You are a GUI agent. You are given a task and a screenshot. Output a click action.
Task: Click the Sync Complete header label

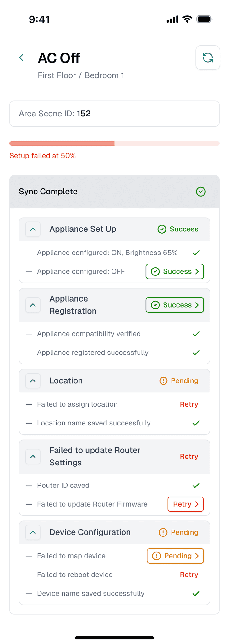(x=48, y=192)
